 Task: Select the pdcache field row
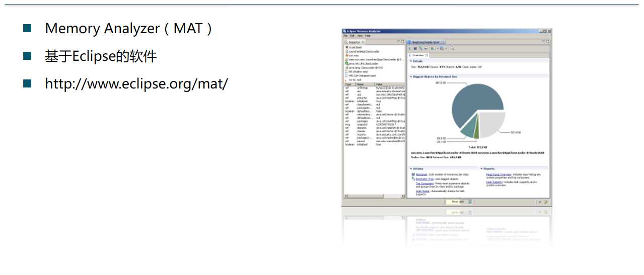[374, 98]
